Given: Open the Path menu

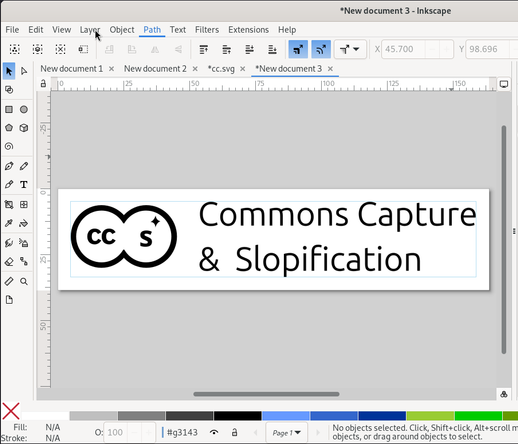Looking at the screenshot, I should (x=152, y=30).
